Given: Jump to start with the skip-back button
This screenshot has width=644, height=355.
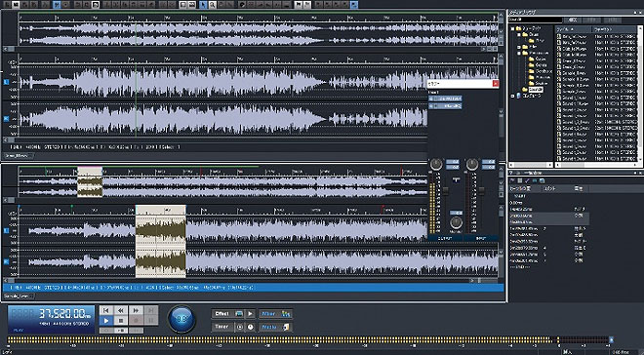Looking at the screenshot, I should click(106, 310).
